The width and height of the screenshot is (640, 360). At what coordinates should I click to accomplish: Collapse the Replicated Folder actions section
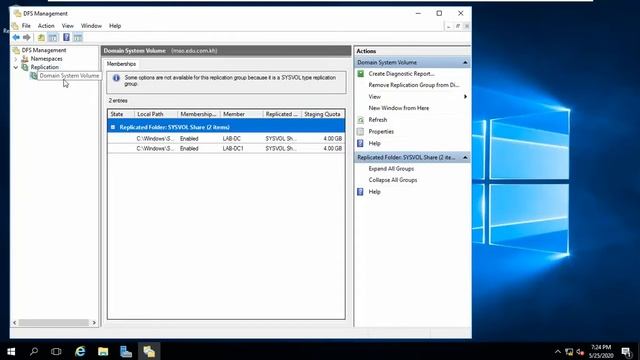(465, 157)
